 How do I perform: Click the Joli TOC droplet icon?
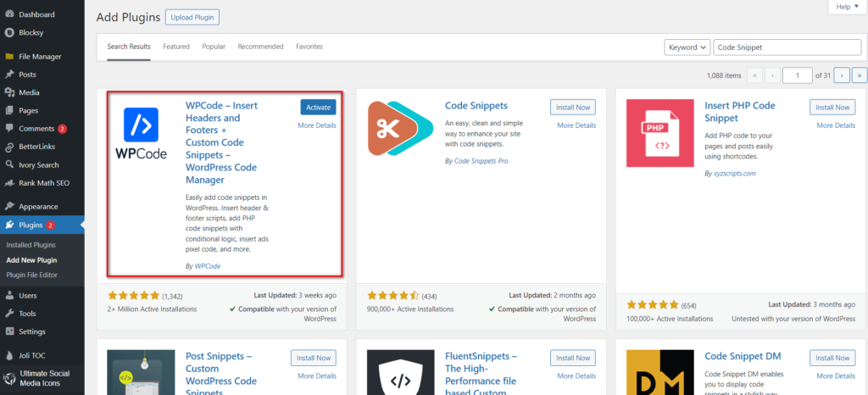click(x=8, y=355)
